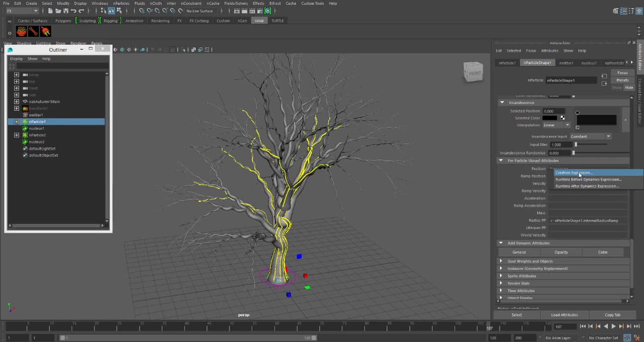Click the undo arrow icon in the toolbar
Screen dimensions: 644x342
pos(73,11)
